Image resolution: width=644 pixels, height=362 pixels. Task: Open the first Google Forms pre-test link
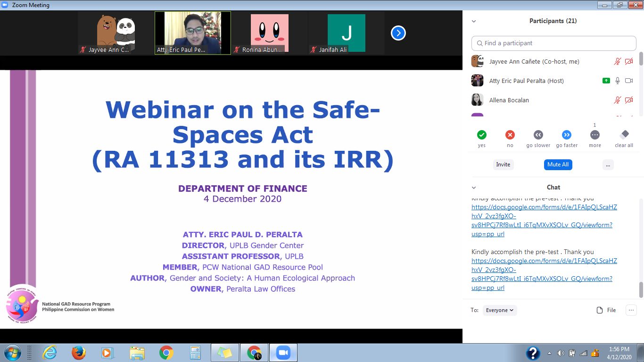(544, 221)
